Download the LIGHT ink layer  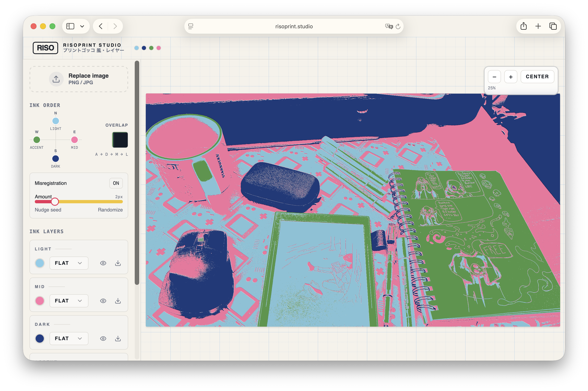[x=118, y=263]
